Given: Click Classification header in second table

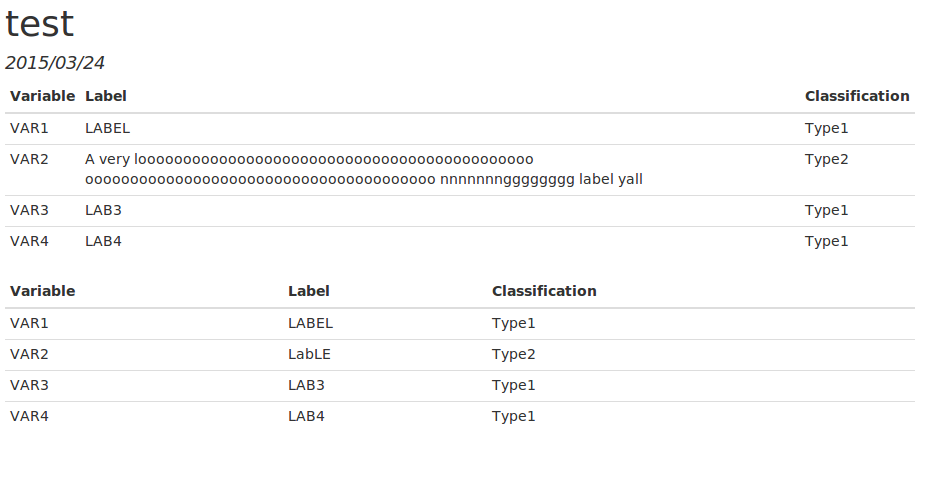Looking at the screenshot, I should pyautogui.click(x=544, y=291).
